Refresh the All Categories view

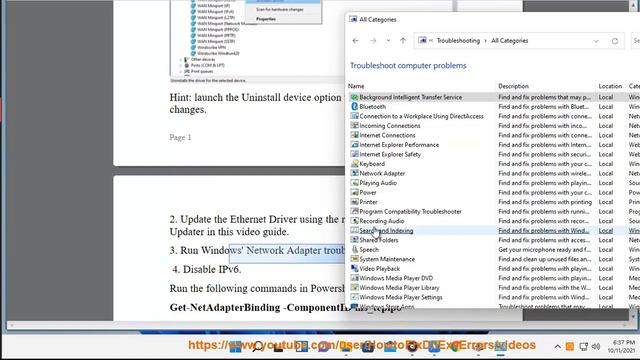(x=615, y=41)
